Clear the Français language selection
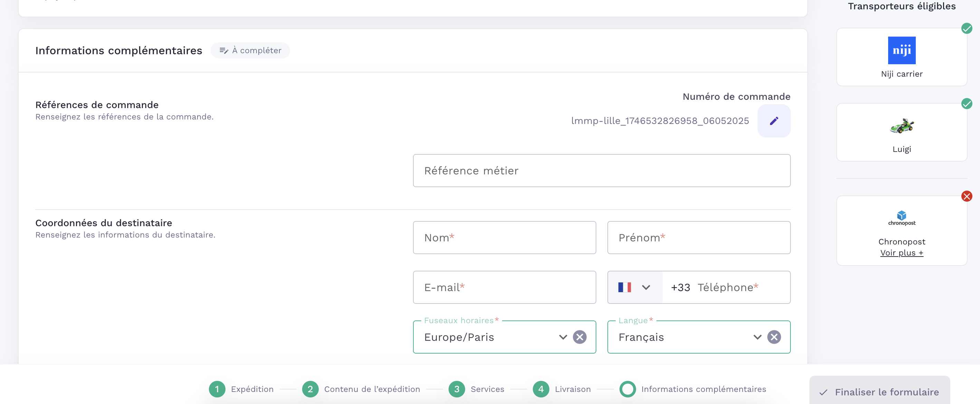The image size is (980, 404). pyautogui.click(x=774, y=337)
